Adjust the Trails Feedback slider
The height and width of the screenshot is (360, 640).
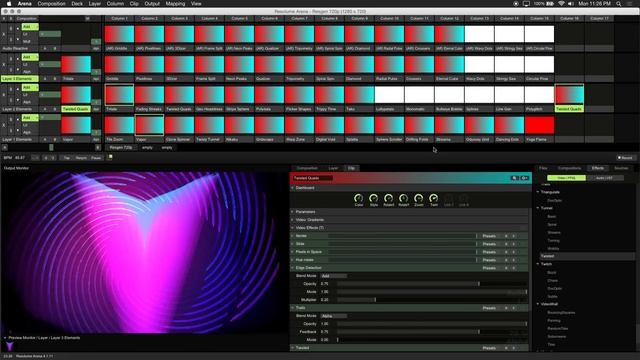pyautogui.click(x=432, y=332)
